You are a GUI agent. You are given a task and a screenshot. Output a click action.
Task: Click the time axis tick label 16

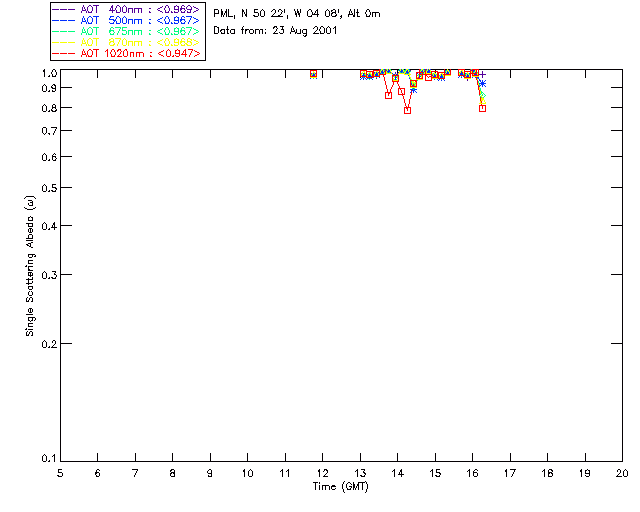click(x=473, y=473)
